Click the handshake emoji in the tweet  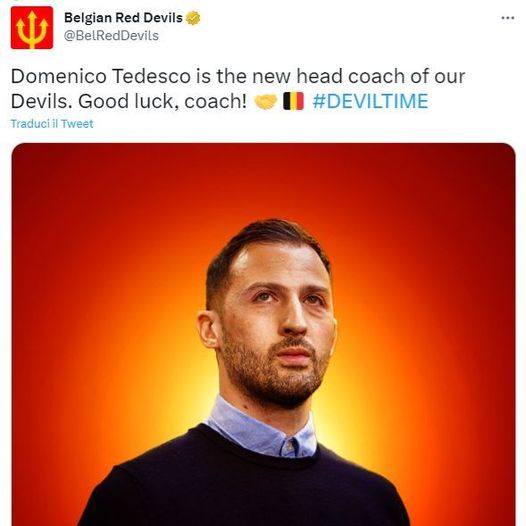[x=266, y=101]
